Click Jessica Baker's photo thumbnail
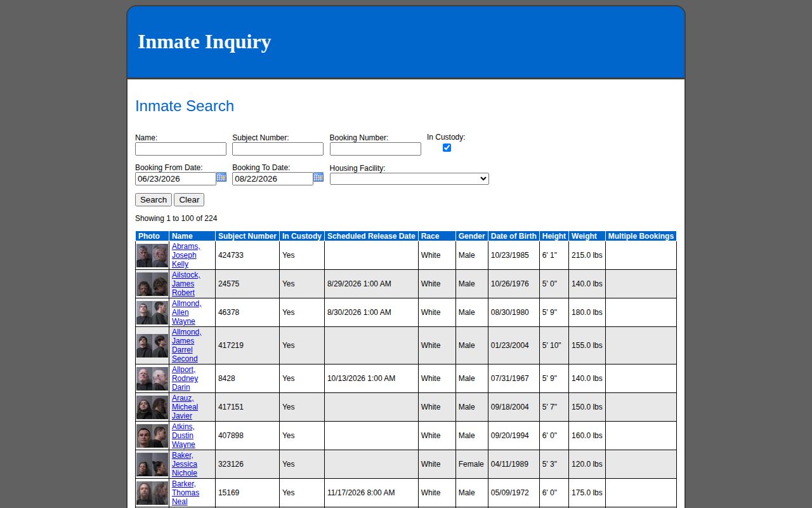812x508 pixels. click(x=152, y=464)
